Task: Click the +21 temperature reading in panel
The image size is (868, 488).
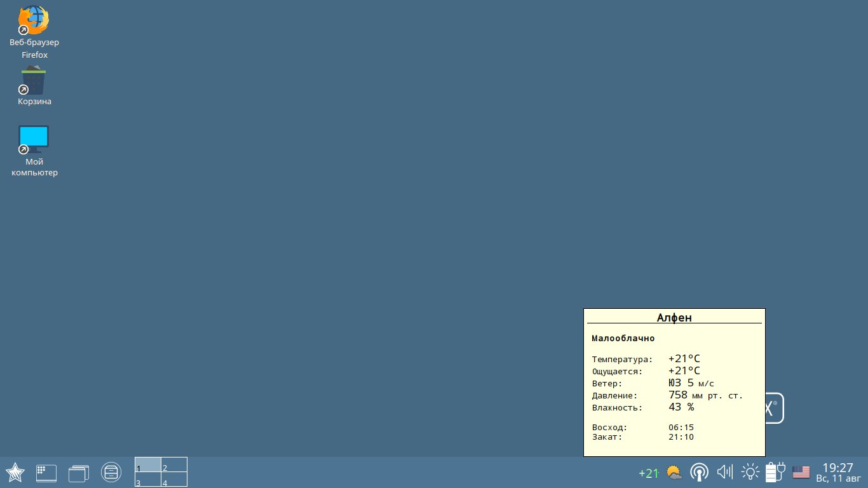Action: (x=648, y=473)
